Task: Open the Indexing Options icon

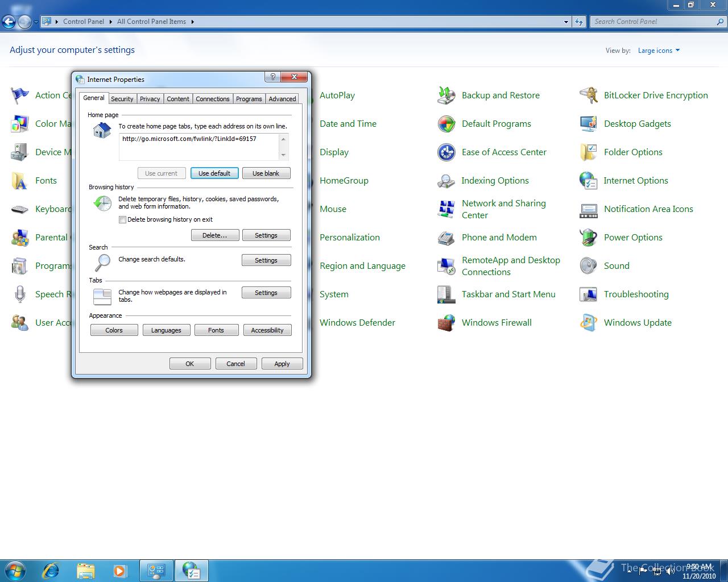Action: (446, 181)
